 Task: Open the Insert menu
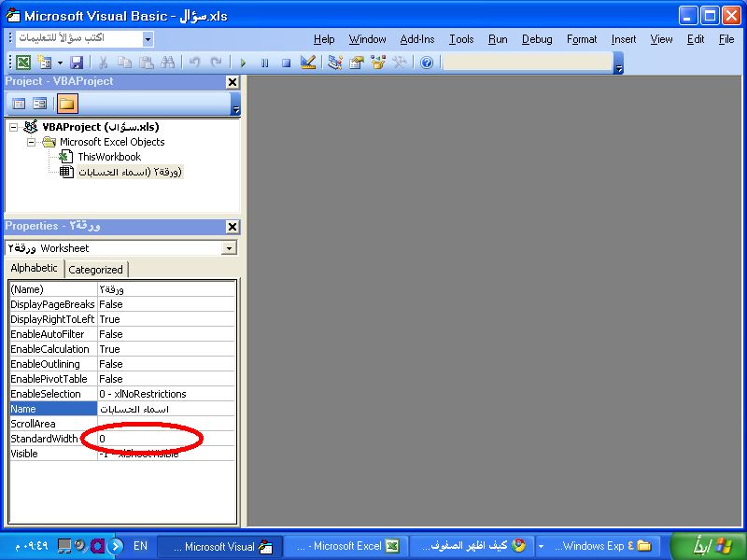(x=624, y=39)
